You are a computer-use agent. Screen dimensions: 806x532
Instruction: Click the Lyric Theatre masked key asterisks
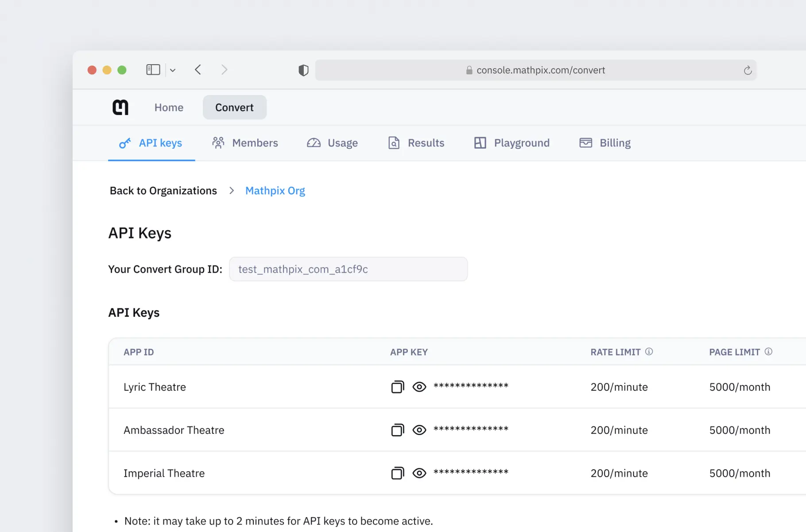click(471, 386)
